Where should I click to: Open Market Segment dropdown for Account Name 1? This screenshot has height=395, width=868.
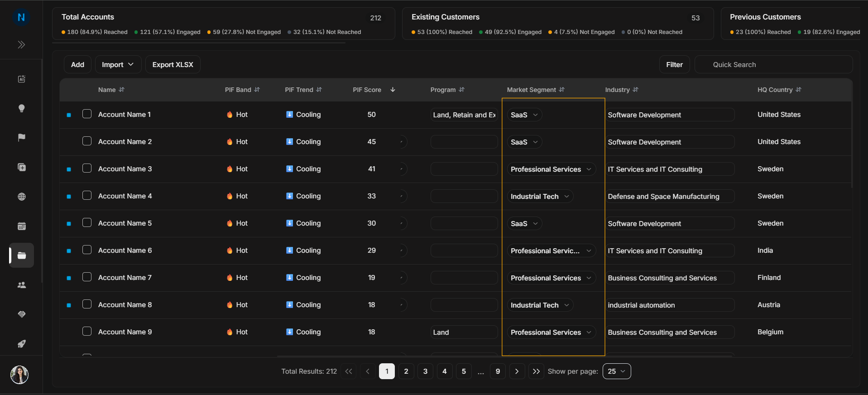(524, 115)
